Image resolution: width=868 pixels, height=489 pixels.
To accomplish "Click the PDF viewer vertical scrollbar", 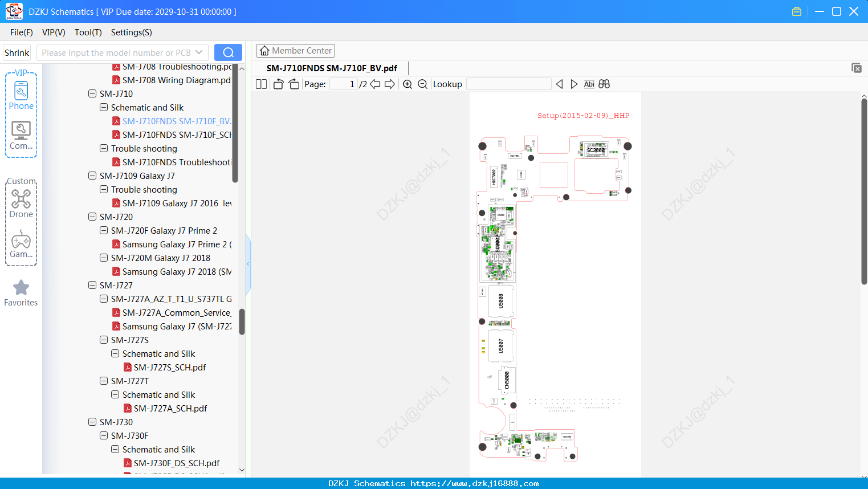I will 864,191.
